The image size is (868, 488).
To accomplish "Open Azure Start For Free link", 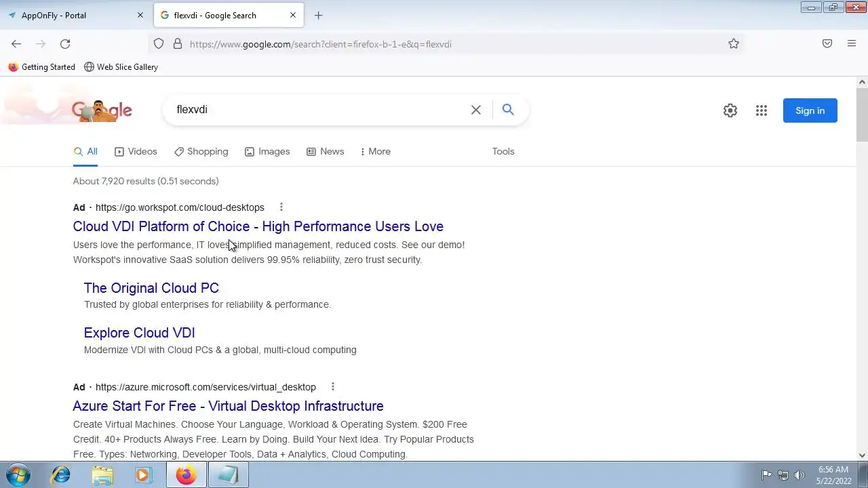I will 229,406.
